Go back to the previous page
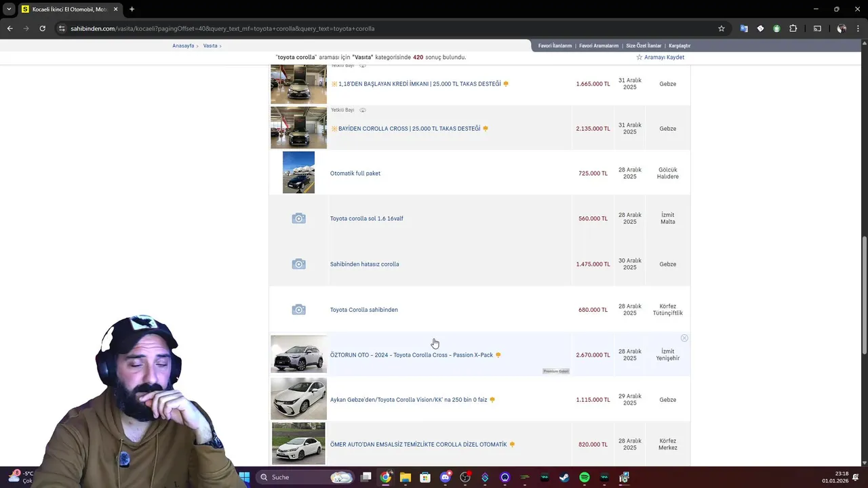Image resolution: width=868 pixels, height=488 pixels. pos(9,28)
